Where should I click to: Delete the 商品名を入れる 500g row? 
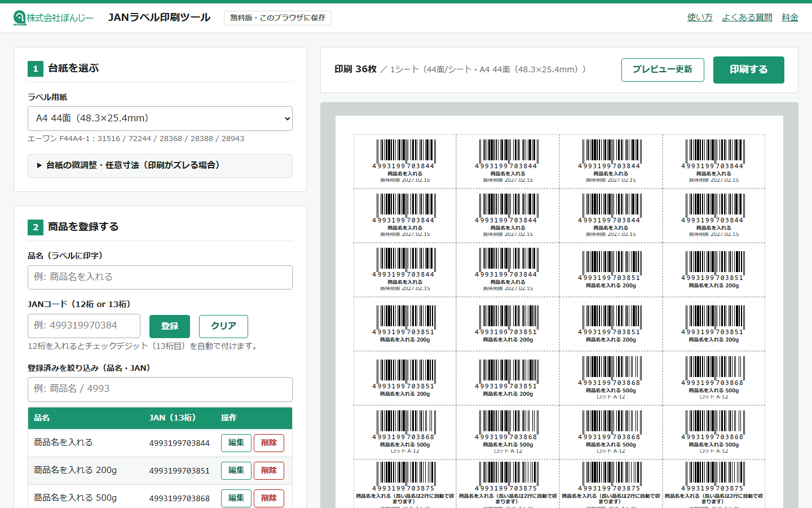(269, 498)
